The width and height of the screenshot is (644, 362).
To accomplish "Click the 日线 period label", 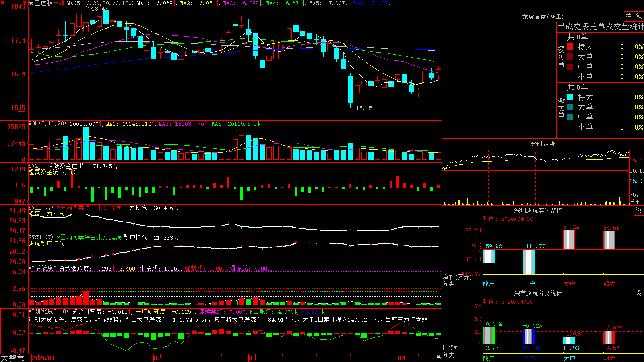I will [x=59, y=3].
